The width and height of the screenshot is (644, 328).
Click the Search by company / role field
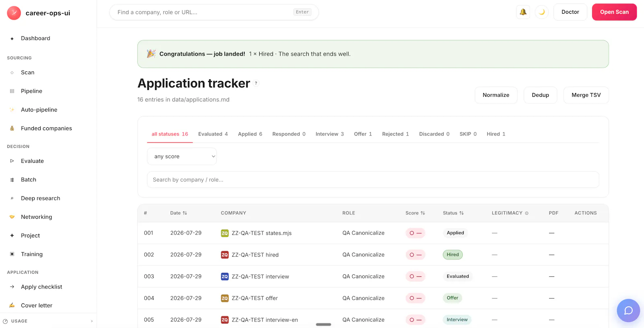tap(373, 180)
